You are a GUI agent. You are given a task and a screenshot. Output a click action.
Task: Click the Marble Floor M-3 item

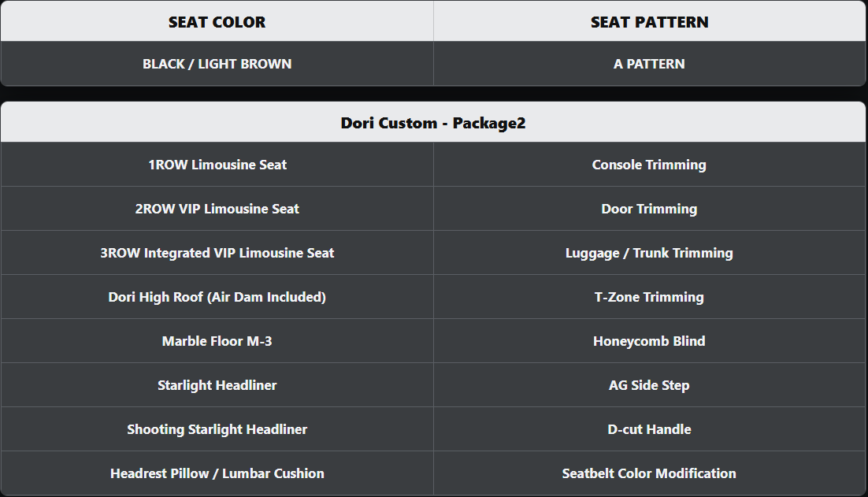pyautogui.click(x=217, y=341)
